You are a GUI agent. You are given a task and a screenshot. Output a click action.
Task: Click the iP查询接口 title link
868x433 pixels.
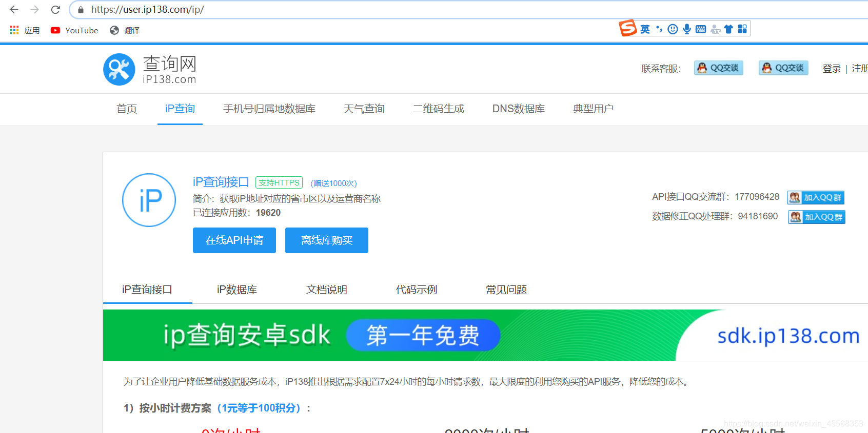[x=221, y=182]
